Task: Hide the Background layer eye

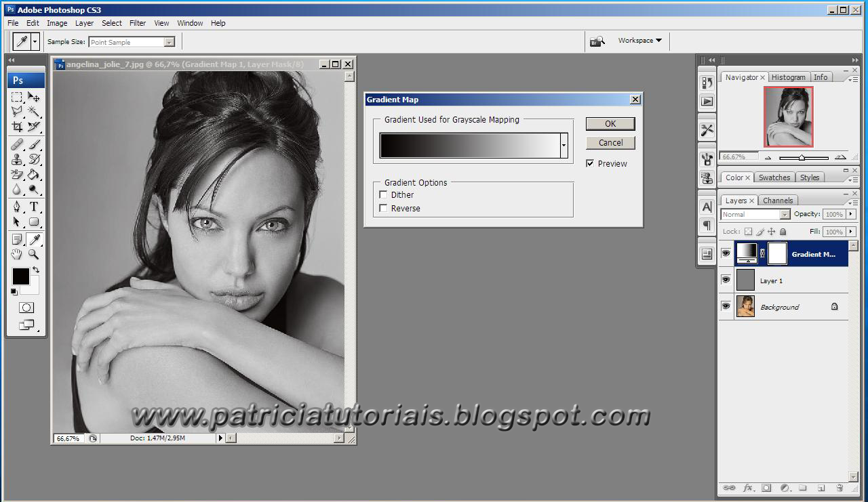Action: (726, 306)
